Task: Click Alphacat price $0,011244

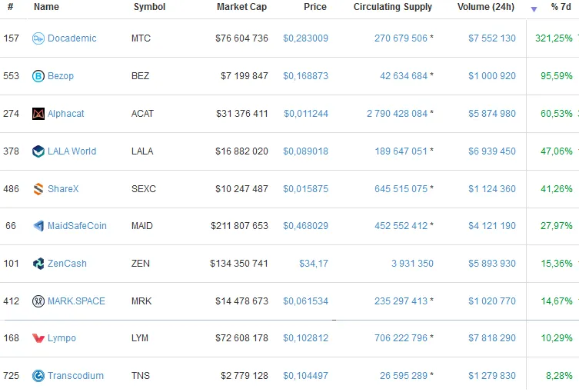Action: (306, 114)
